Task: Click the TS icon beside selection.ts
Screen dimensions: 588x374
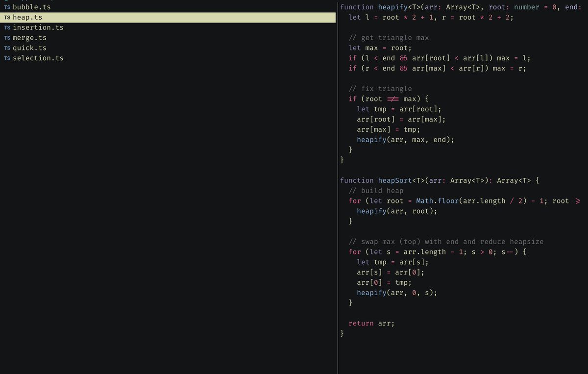Action: 7,58
